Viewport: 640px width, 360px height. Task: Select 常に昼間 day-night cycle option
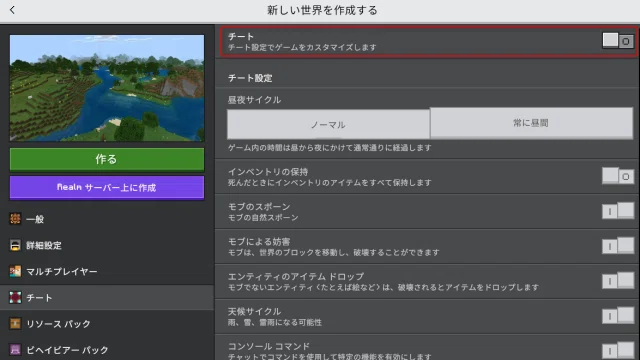pyautogui.click(x=531, y=123)
